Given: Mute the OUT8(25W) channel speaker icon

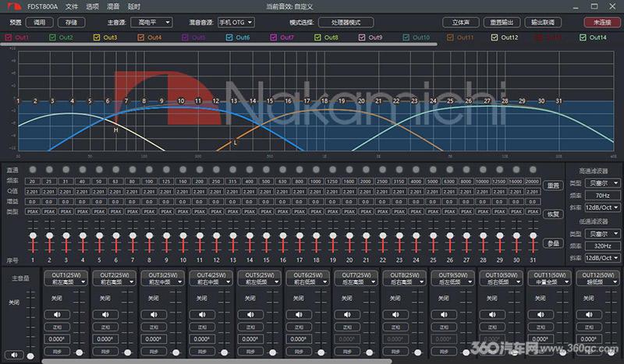Looking at the screenshot, I should click(395, 315).
